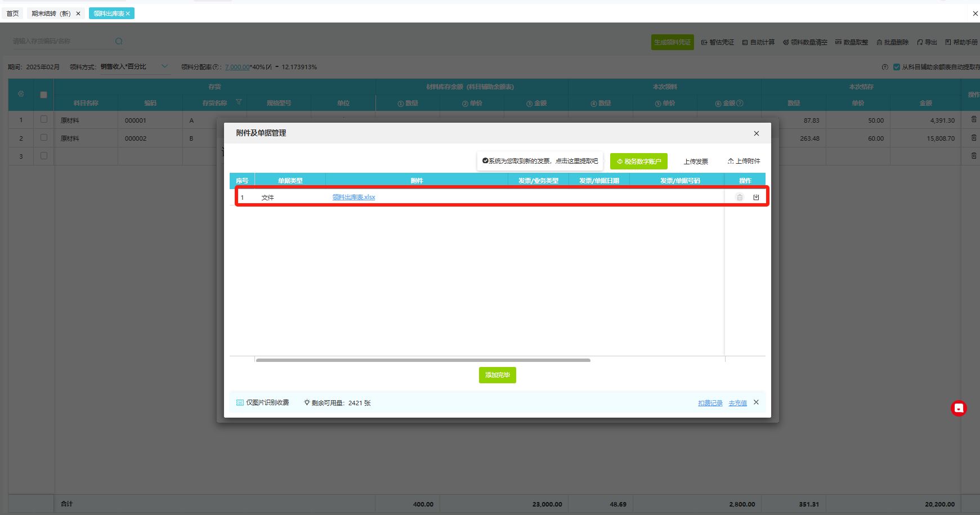Click the table column settings gear icon
This screenshot has width=980, height=515.
21,94
